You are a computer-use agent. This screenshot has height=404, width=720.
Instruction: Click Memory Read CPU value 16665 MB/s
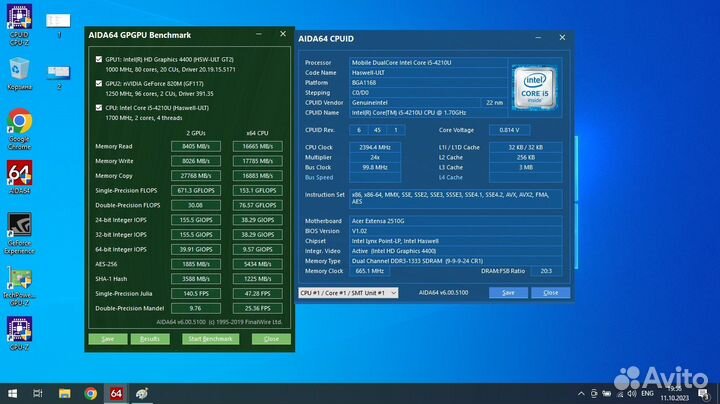pos(257,146)
